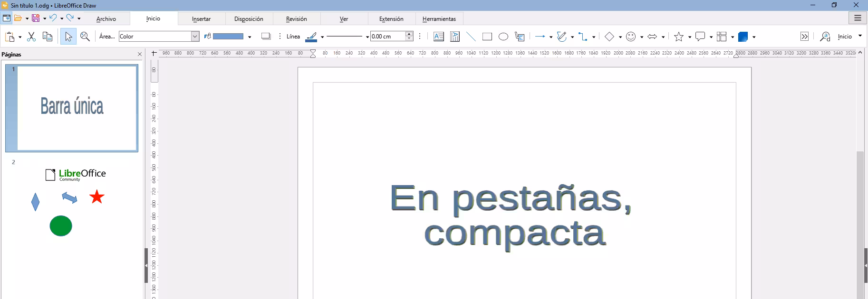The width and height of the screenshot is (868, 299).
Task: Select the Connector tool
Action: pos(583,37)
